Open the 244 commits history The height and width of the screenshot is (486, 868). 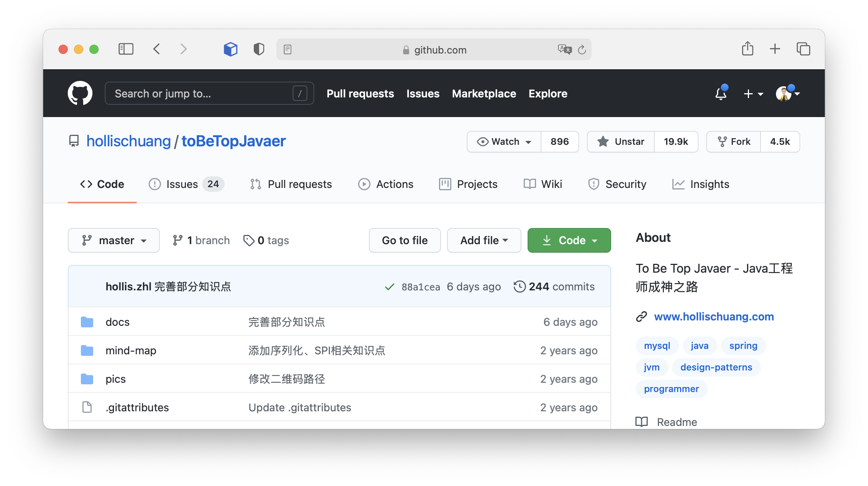pyautogui.click(x=554, y=287)
